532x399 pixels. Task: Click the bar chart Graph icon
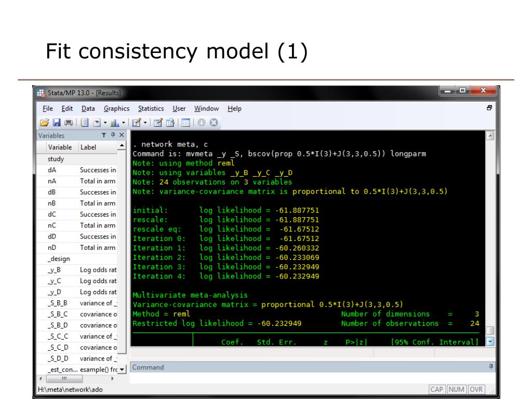point(115,123)
